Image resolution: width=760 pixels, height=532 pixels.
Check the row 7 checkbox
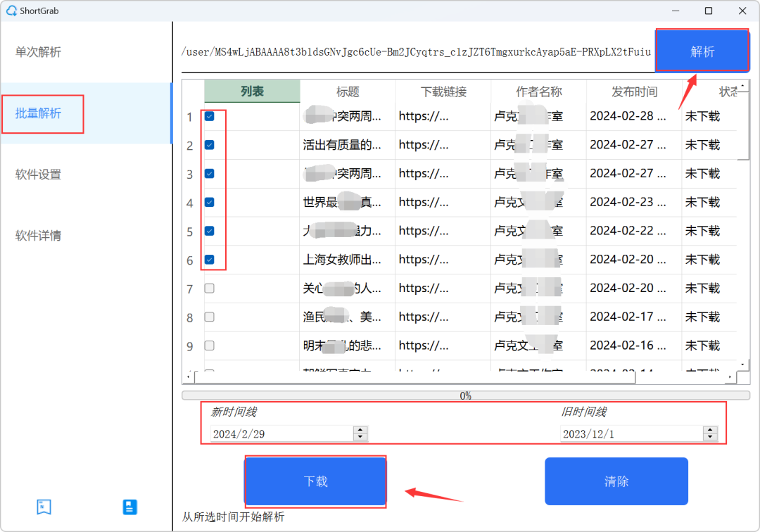coord(210,289)
